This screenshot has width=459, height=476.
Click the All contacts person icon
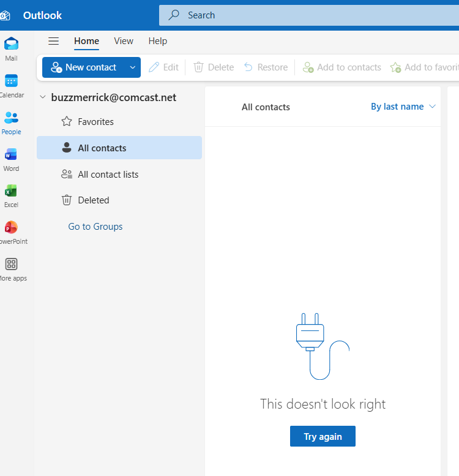tap(67, 148)
